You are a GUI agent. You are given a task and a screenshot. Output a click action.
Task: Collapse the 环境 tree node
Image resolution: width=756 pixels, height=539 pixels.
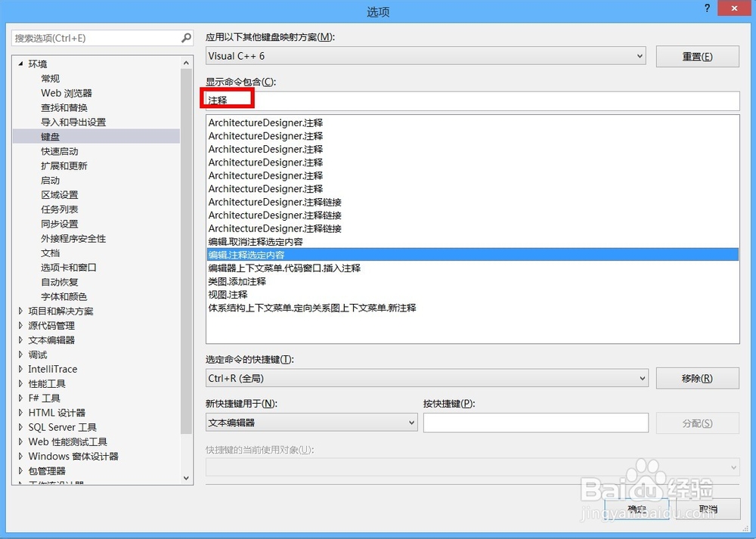click(20, 64)
